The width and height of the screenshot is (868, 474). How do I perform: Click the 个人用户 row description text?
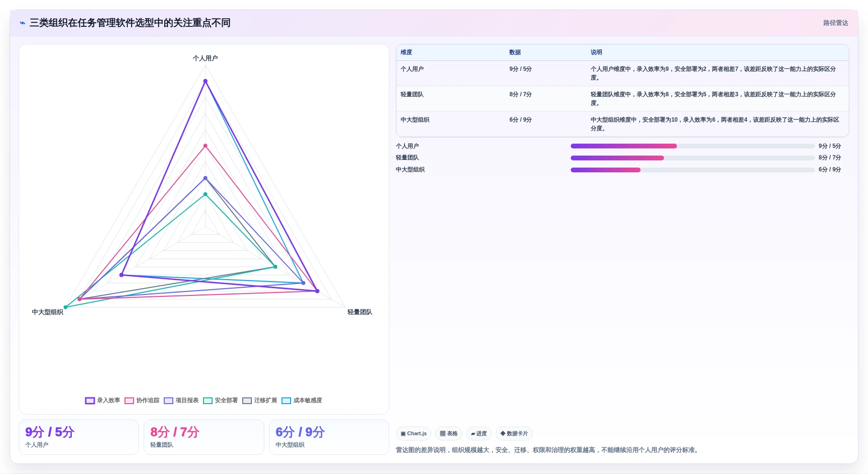(713, 73)
